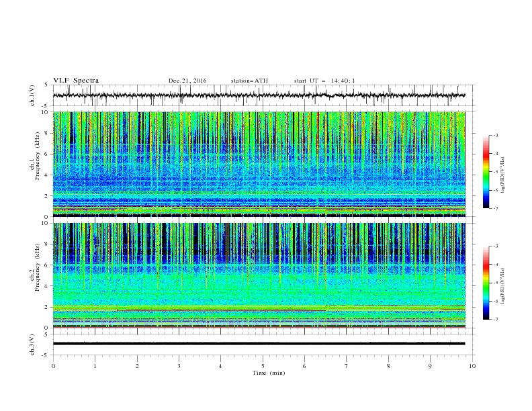Click the upper PSD color scale bar
Screen dimensions: 532x411
pos(486,172)
